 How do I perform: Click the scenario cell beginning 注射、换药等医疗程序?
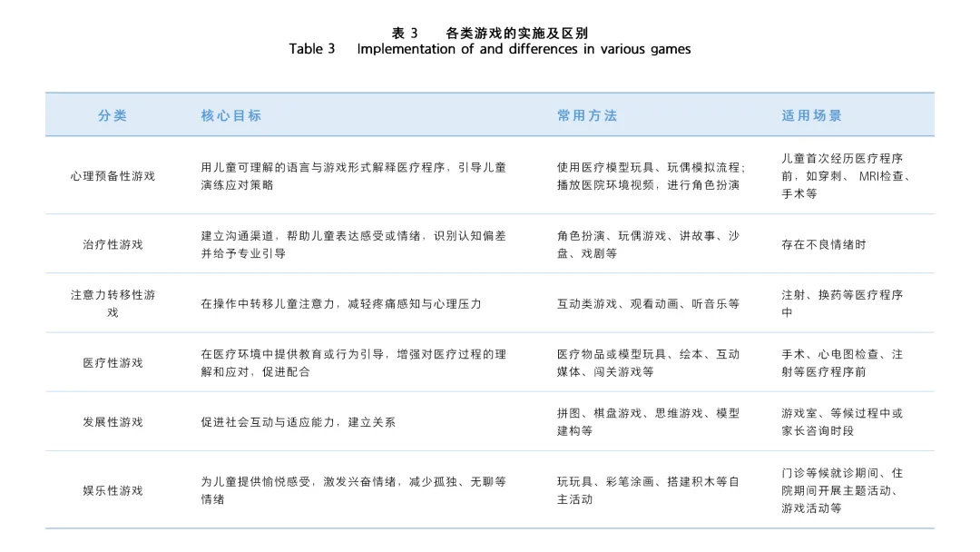pos(842,303)
